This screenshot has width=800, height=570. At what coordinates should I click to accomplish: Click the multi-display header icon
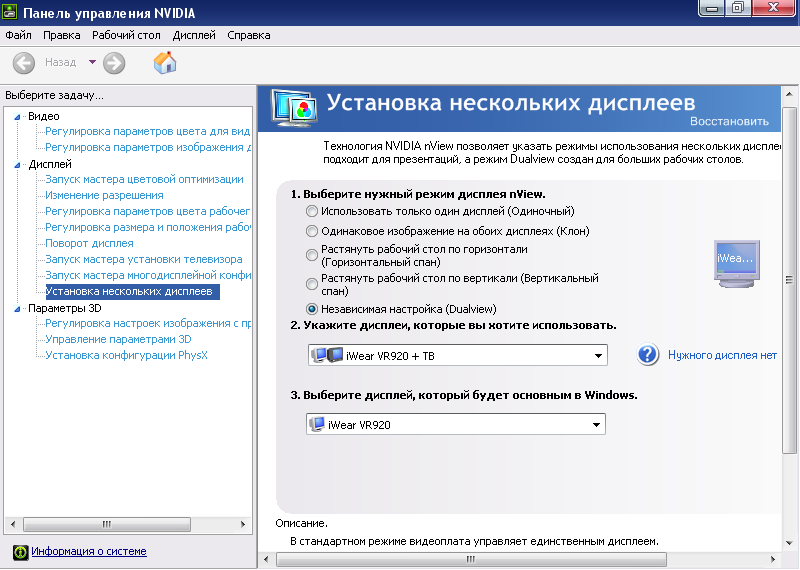(294, 108)
